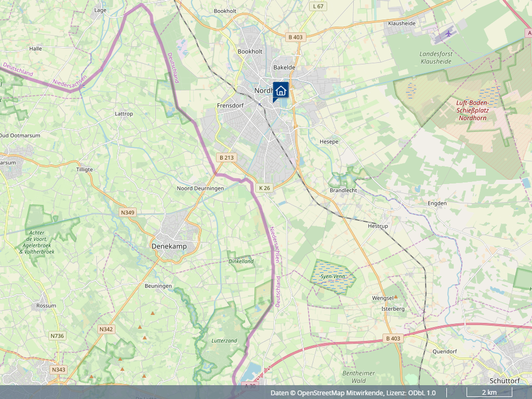Click the peak triangle icon near Wengsel
The width and height of the screenshot is (532, 399).
pos(396,297)
